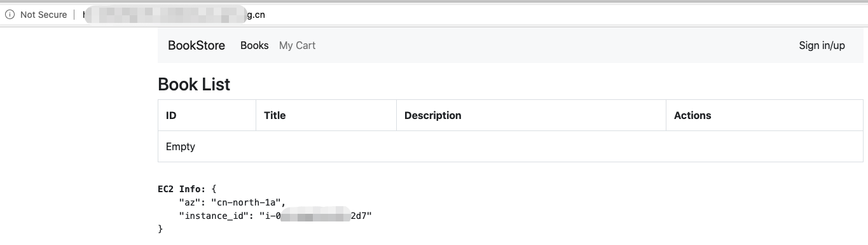Image resolution: width=868 pixels, height=245 pixels.
Task: Click the Title column header
Action: 326,115
